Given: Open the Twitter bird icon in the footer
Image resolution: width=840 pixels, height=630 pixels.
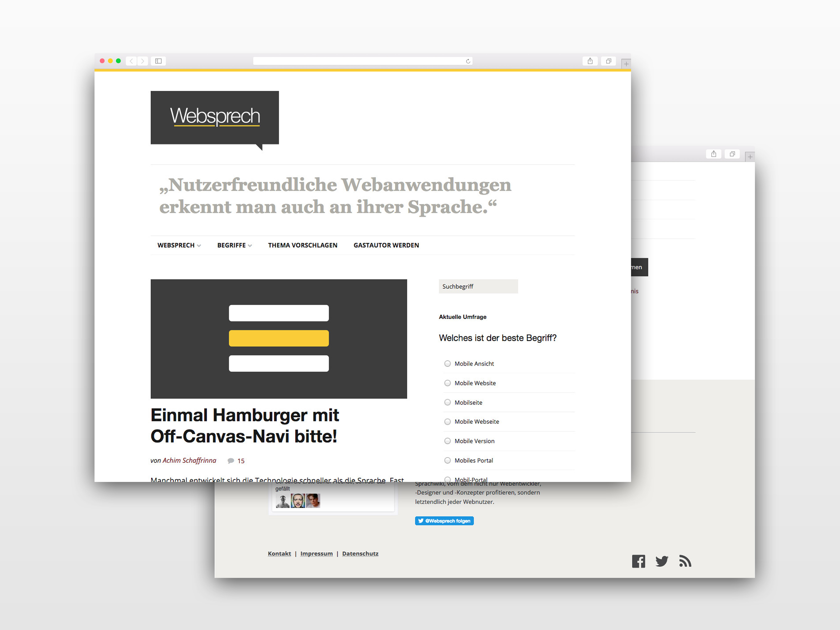Looking at the screenshot, I should 661,561.
